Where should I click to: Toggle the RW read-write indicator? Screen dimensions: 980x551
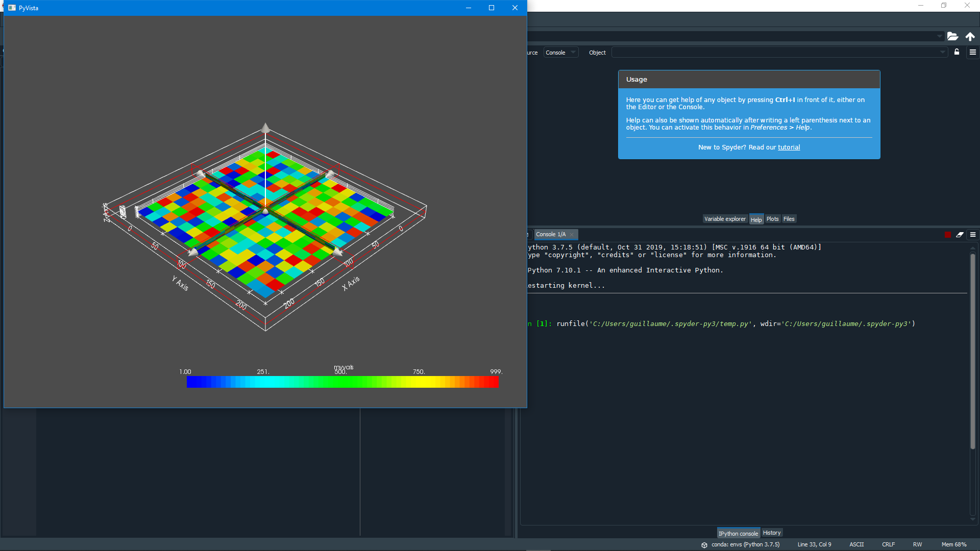(x=918, y=544)
